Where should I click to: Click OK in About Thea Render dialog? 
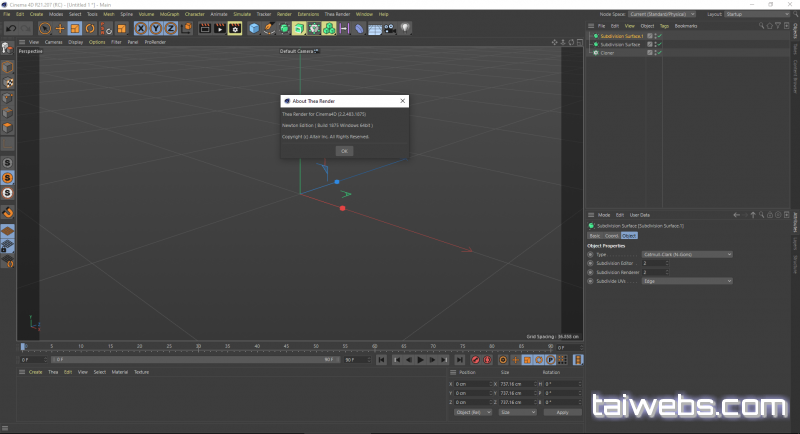pyautogui.click(x=344, y=150)
